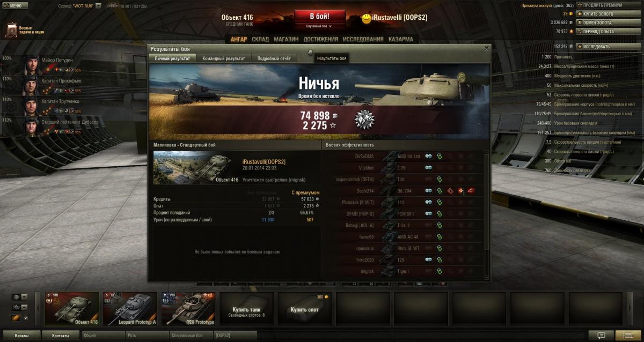Switch to the Командный результат tab
The height and width of the screenshot is (342, 644).
(x=224, y=58)
